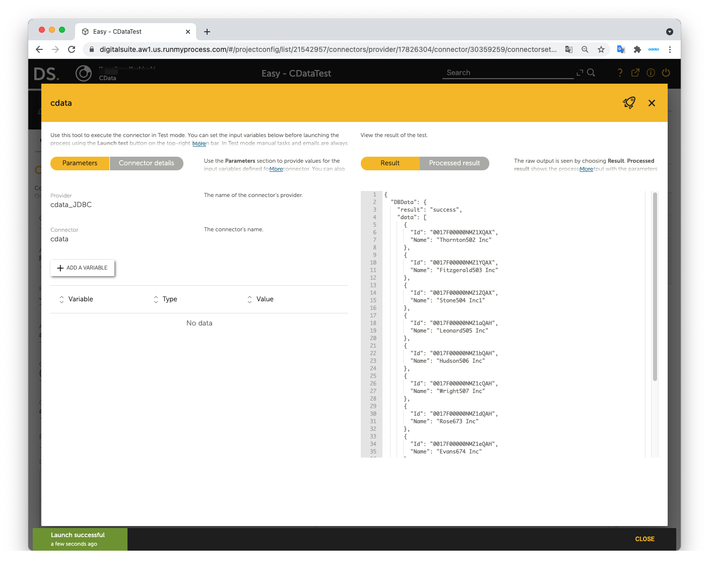This screenshot has width=709, height=588.
Task: Select the Result tab
Action: (390, 163)
